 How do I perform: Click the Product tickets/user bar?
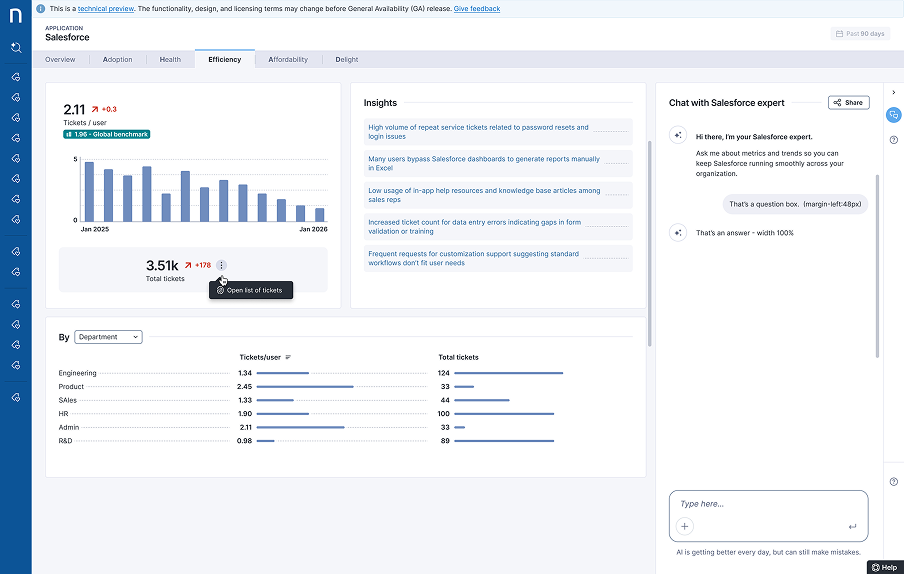(x=305, y=387)
